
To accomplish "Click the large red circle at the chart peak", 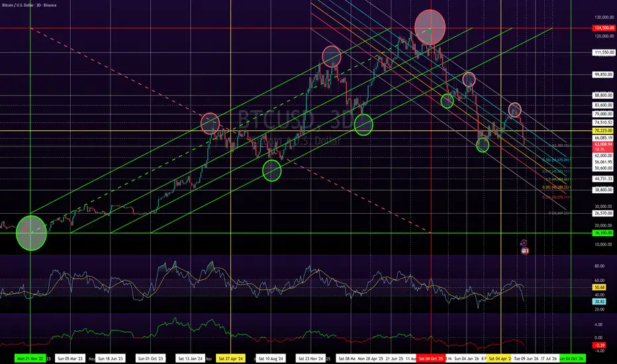I will pos(430,28).
